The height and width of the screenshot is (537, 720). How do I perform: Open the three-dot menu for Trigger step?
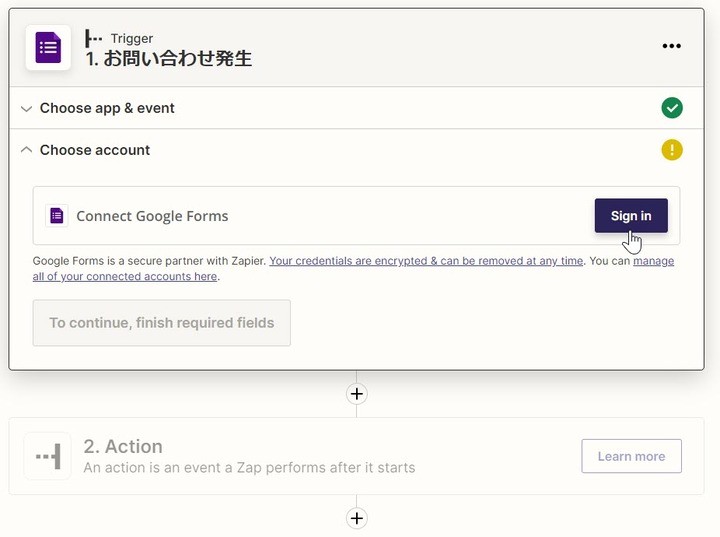[x=671, y=46]
